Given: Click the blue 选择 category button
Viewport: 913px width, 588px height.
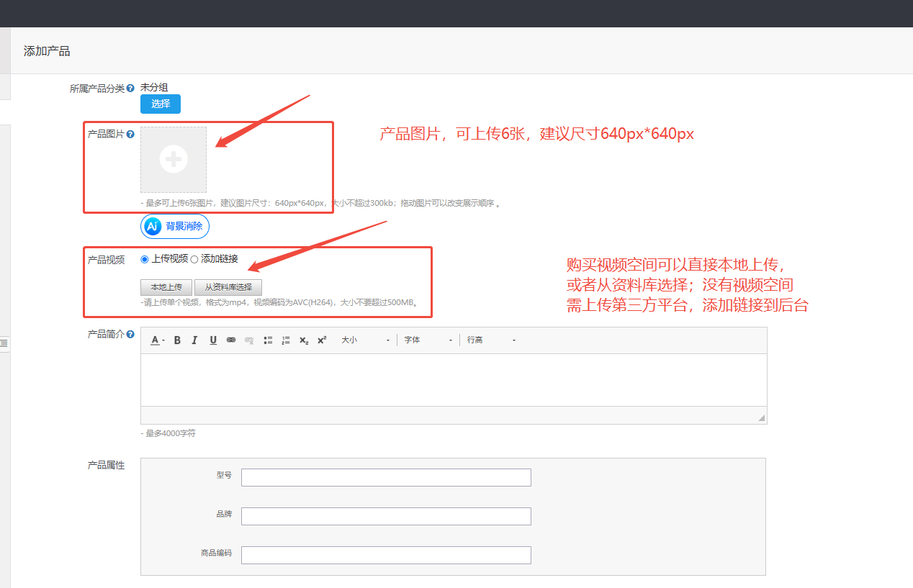Looking at the screenshot, I should click(x=161, y=104).
